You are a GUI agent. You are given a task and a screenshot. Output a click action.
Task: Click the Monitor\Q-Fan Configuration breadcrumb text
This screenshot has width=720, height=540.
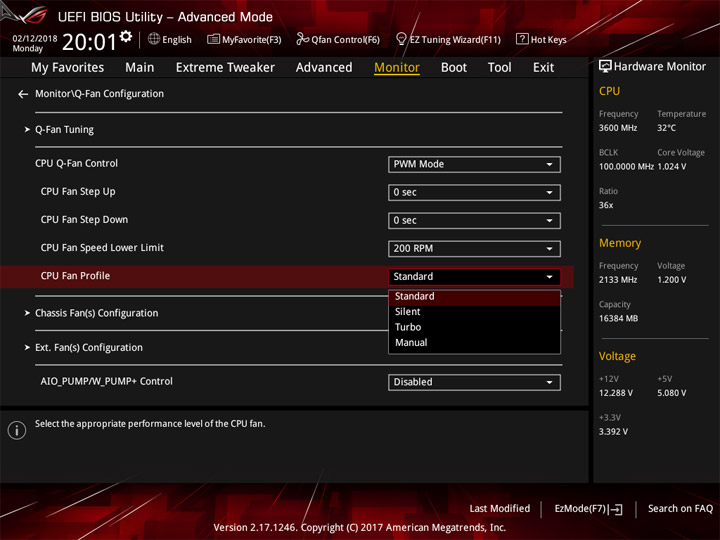coord(99,94)
